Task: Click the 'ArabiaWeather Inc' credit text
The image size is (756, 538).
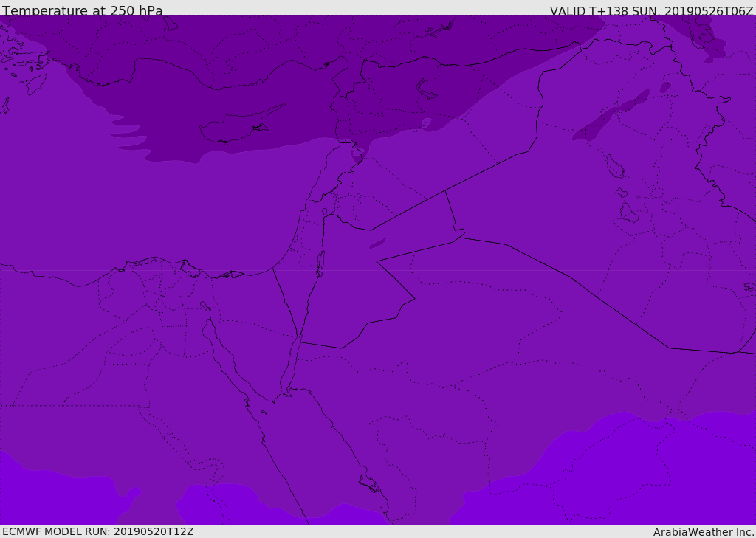Action: pyautogui.click(x=704, y=532)
